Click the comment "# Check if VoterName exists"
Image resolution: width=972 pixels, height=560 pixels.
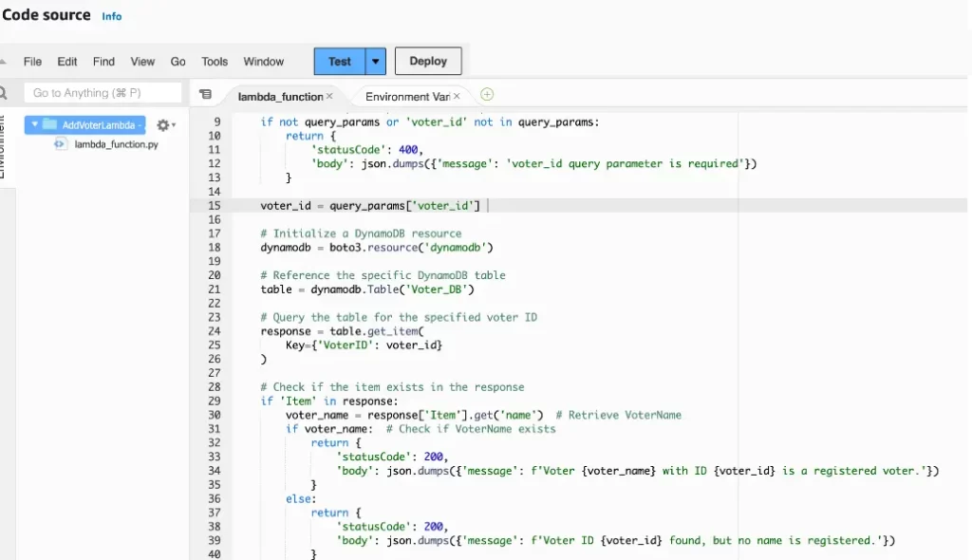(471, 428)
